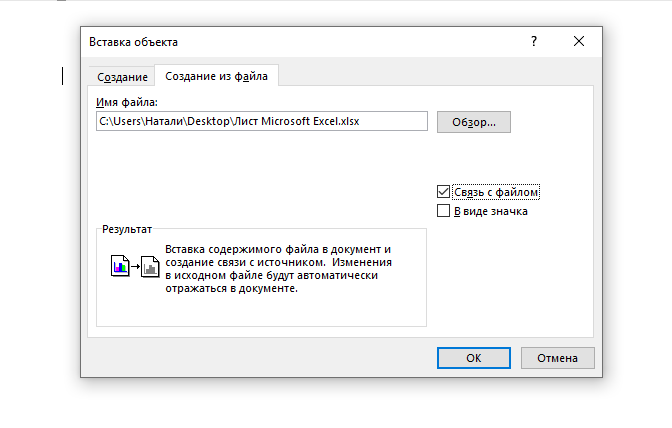Select the Создание из файла tab
The width and height of the screenshot is (672, 428).
(x=216, y=76)
